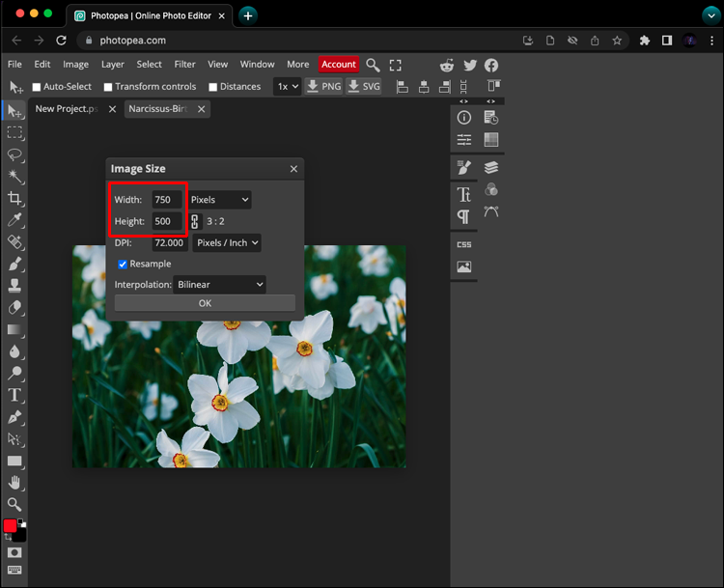Open the Layers panel icon
This screenshot has height=588, width=724.
pyautogui.click(x=491, y=167)
